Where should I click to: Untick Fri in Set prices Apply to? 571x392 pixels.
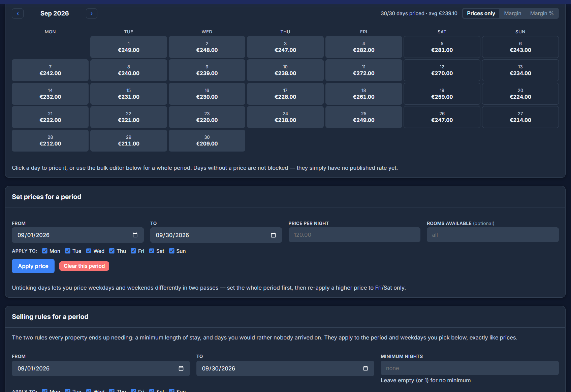click(x=133, y=251)
